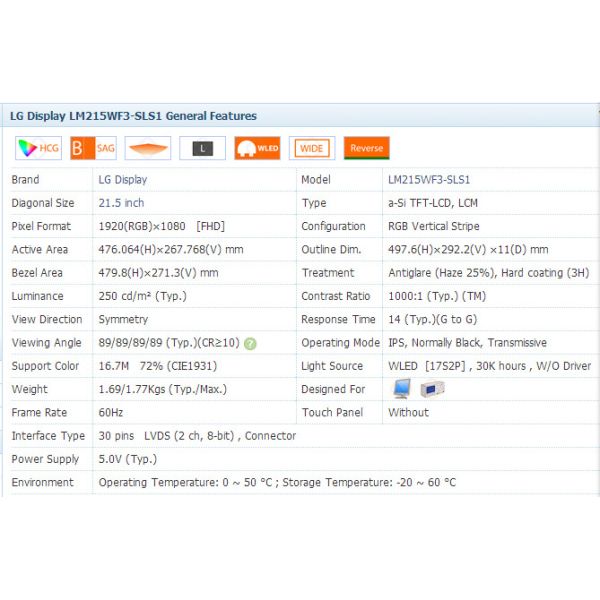Click the 16.7M 72% (CIE1931) color value
The height and width of the screenshot is (600, 600).
158,366
